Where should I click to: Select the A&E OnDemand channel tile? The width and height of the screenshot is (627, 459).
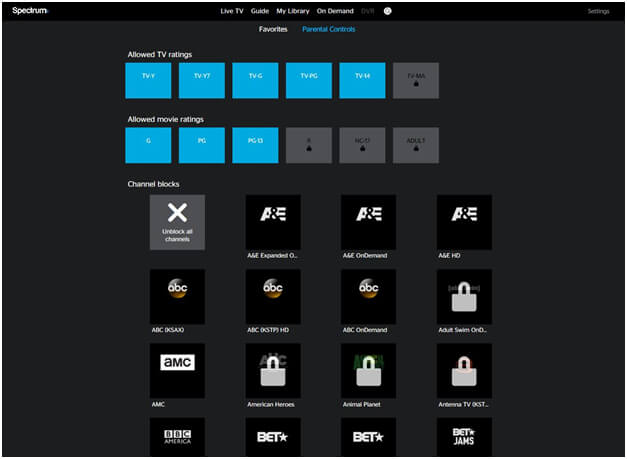click(368, 222)
